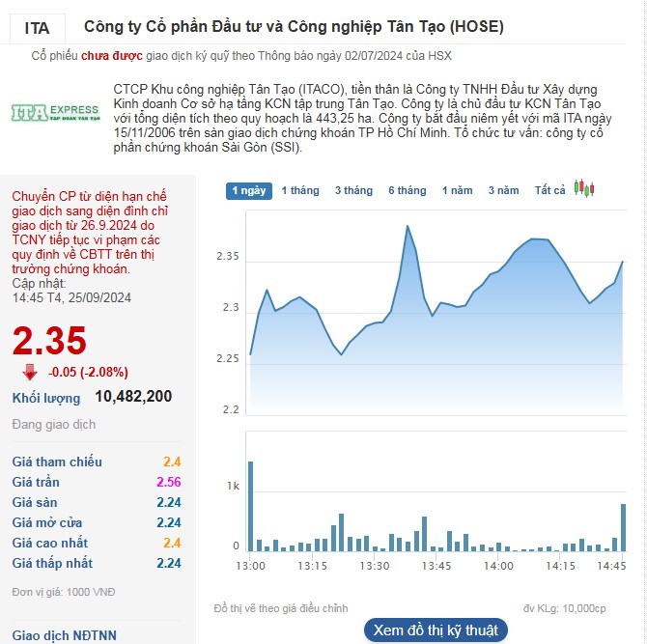Click the ITA Express company logo
The height and width of the screenshot is (644, 647).
point(55,112)
